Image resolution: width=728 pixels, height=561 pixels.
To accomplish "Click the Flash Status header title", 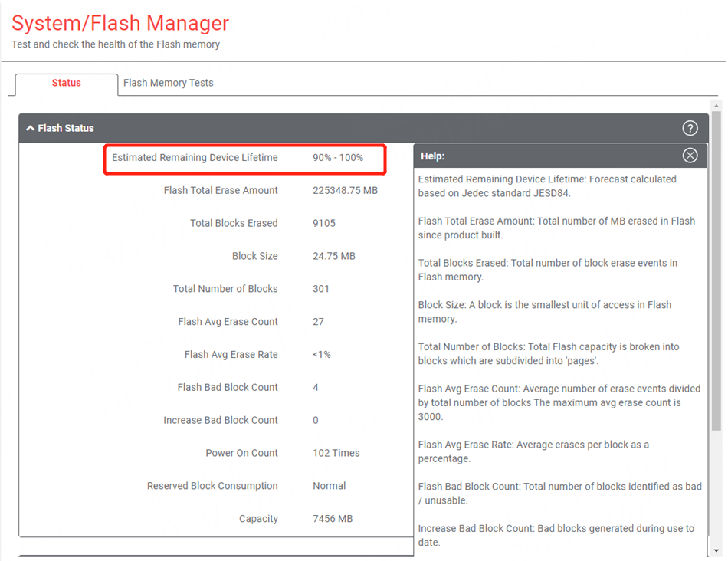I will coord(66,128).
